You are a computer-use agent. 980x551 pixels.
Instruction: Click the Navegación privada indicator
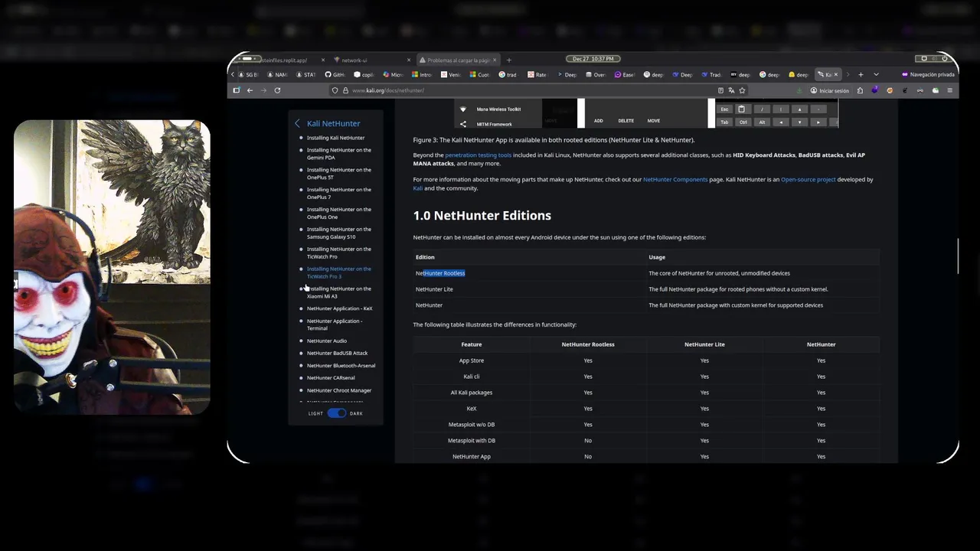point(928,74)
